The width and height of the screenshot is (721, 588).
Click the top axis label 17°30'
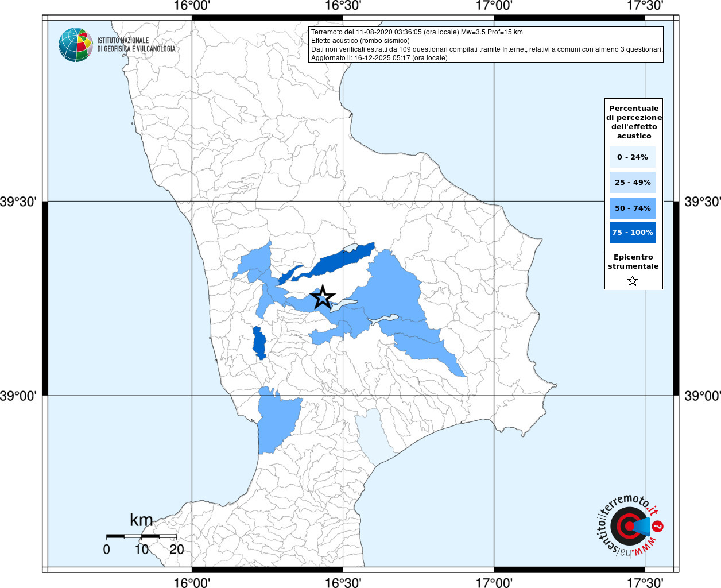(x=645, y=6)
